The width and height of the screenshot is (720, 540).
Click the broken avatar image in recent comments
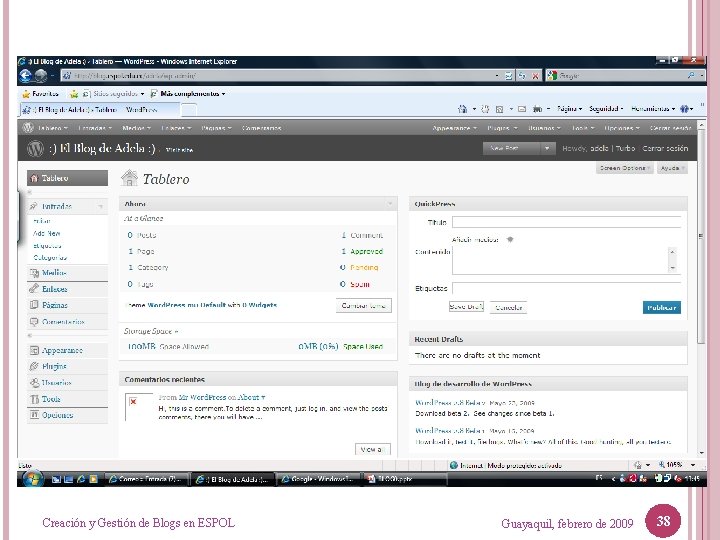[x=139, y=406]
